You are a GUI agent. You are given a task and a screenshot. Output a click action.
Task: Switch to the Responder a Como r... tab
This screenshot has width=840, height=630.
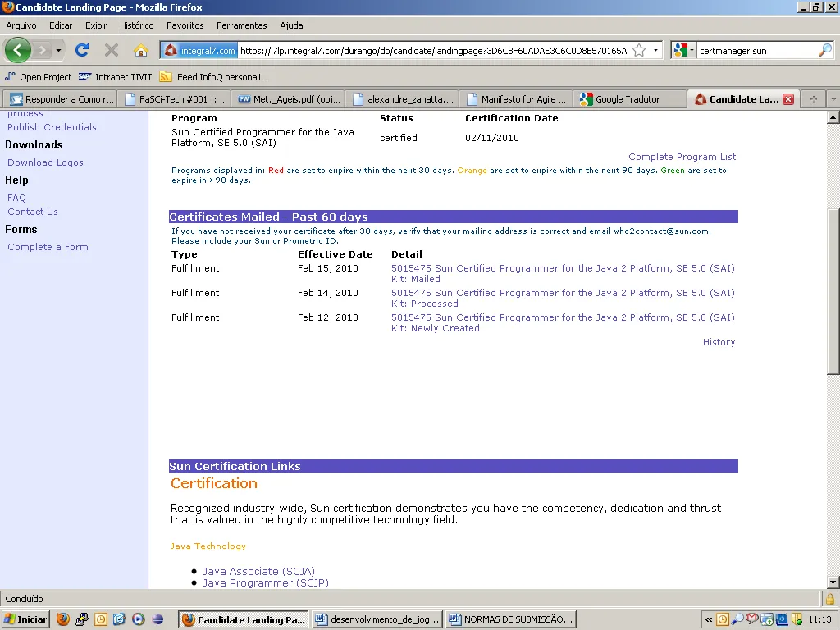pos(62,99)
